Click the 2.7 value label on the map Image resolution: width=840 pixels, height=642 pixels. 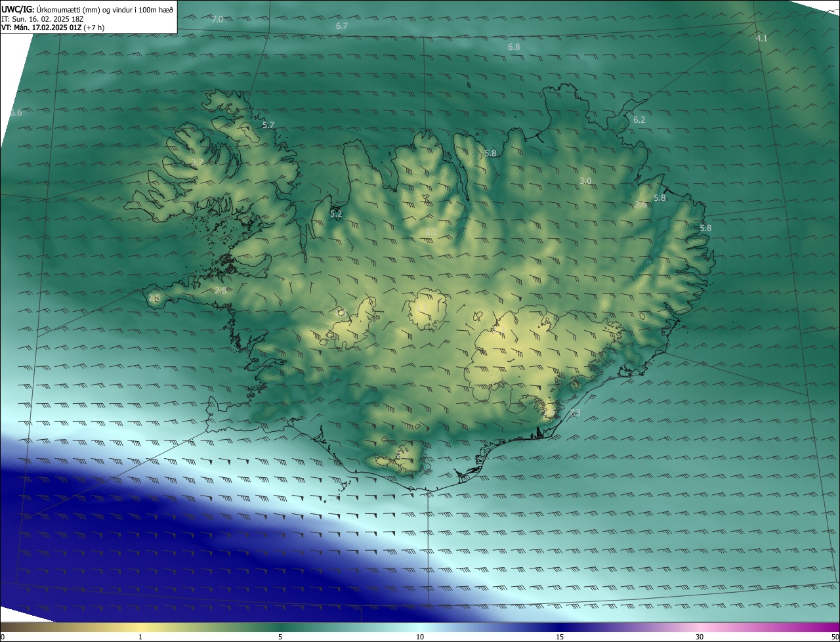click(198, 162)
